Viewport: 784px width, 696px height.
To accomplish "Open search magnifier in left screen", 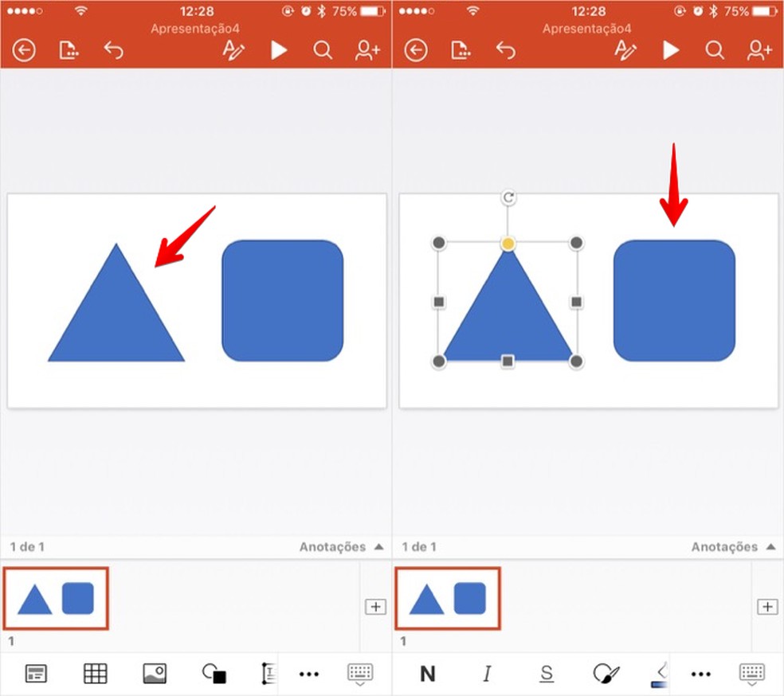I will pyautogui.click(x=323, y=50).
